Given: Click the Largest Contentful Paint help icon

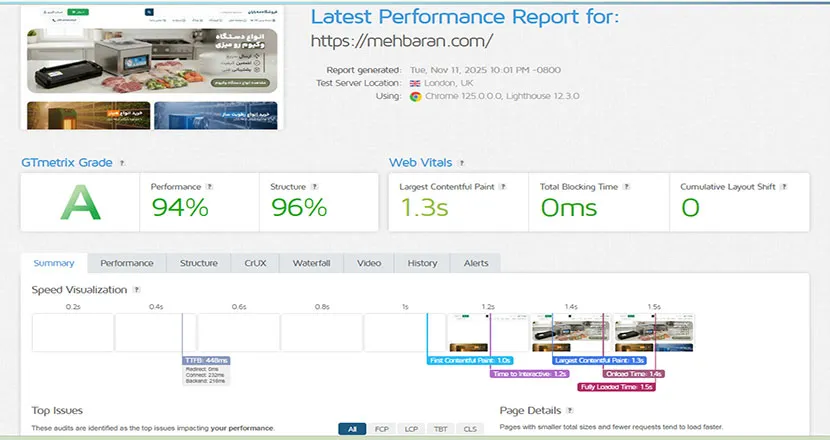Looking at the screenshot, I should pyautogui.click(x=503, y=187).
